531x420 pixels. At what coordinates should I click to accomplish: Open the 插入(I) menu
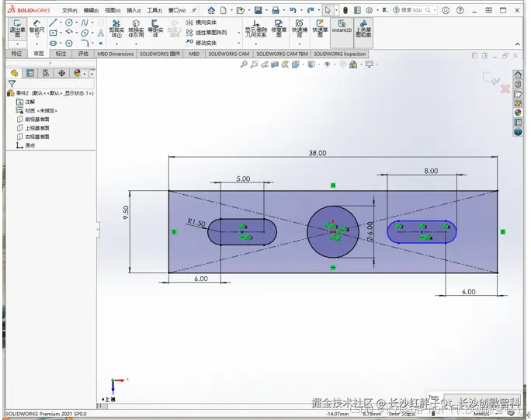[x=134, y=11]
